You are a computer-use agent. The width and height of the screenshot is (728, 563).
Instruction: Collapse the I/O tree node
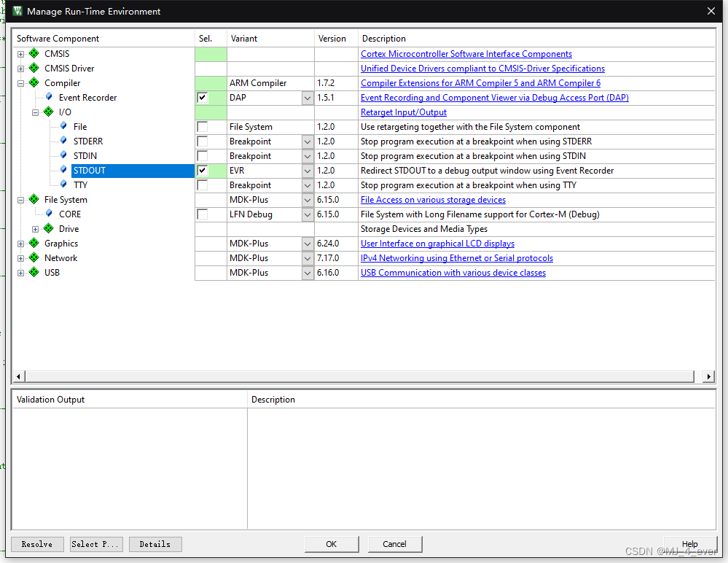point(35,112)
